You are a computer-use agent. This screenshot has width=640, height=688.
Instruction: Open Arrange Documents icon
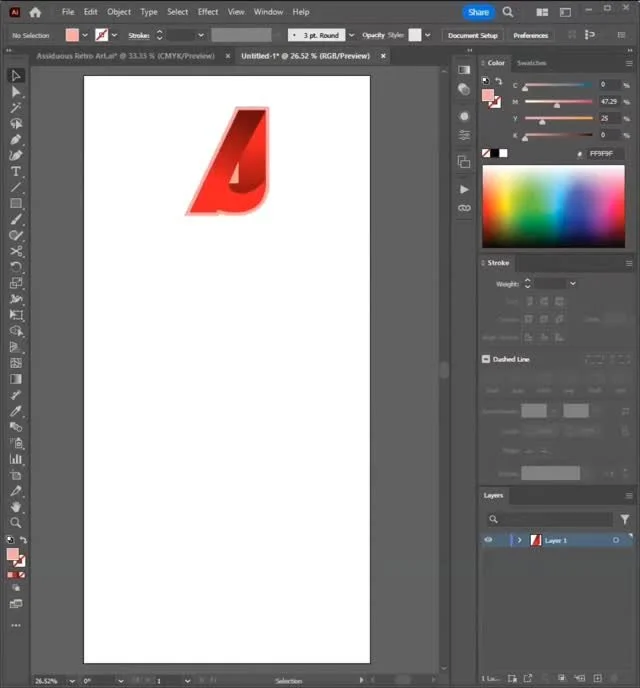[x=542, y=12]
